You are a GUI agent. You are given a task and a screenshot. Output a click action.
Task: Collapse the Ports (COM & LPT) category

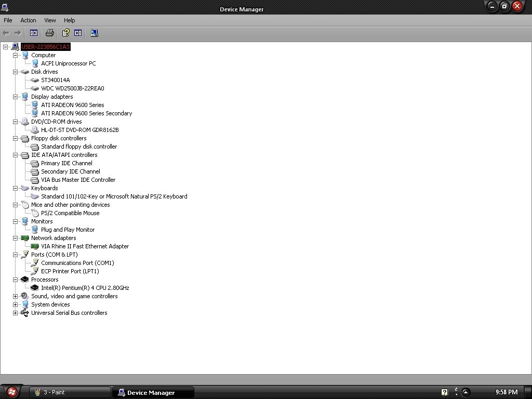coord(15,255)
